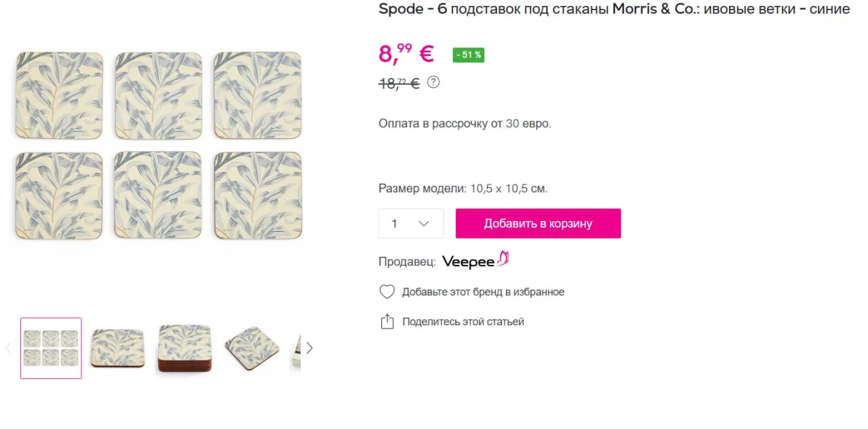Click the Veepee seller logo

tap(475, 260)
